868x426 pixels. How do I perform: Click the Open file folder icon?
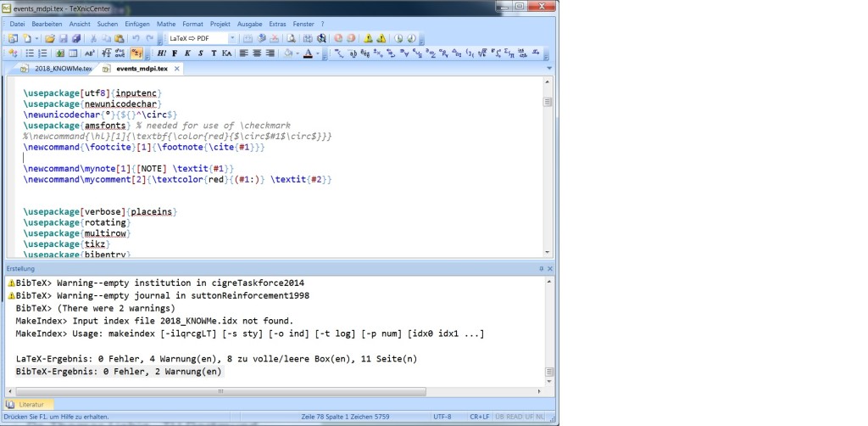[50, 38]
